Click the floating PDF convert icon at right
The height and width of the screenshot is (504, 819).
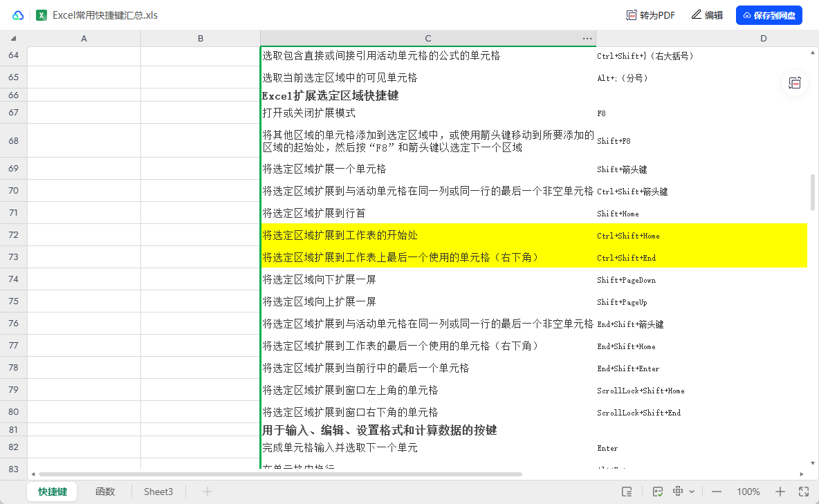pos(795,83)
